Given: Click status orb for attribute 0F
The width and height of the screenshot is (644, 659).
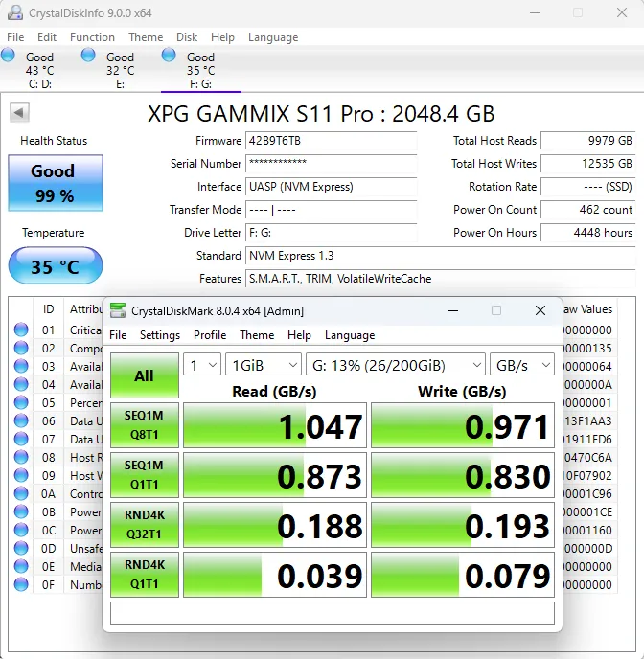Looking at the screenshot, I should coord(21,584).
